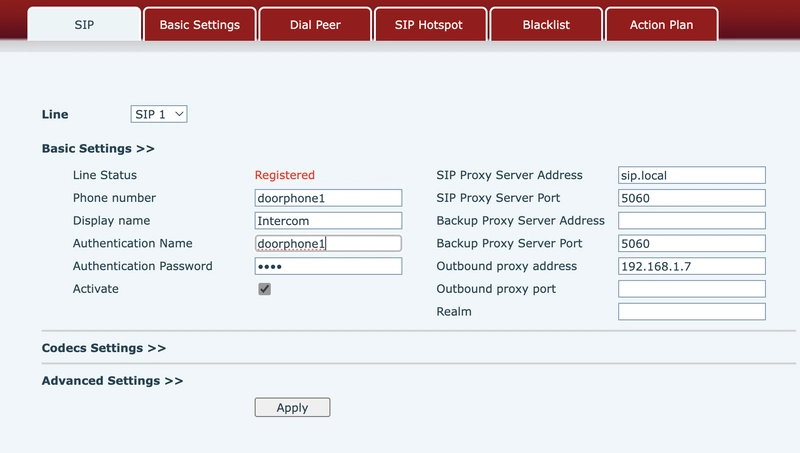This screenshot has width=800, height=453.
Task: Open the Dial Peer tab
Action: tap(315, 24)
